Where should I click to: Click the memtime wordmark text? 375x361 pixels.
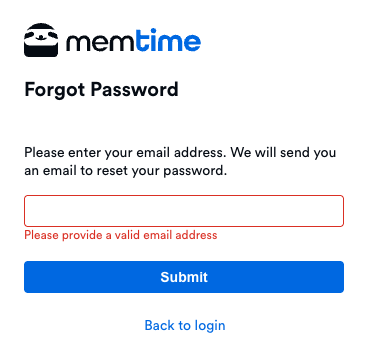click(133, 40)
